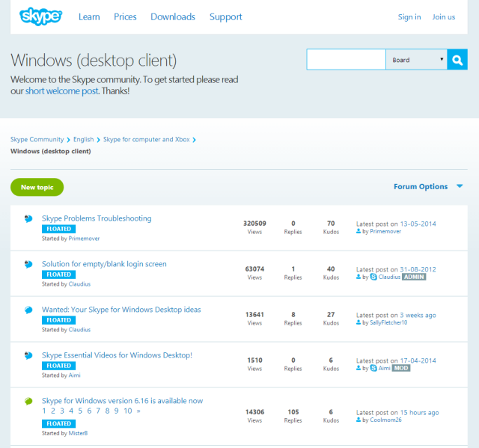This screenshot has height=448, width=479.
Task: Open Skype Problems Troubleshooting topic
Action: [x=97, y=218]
